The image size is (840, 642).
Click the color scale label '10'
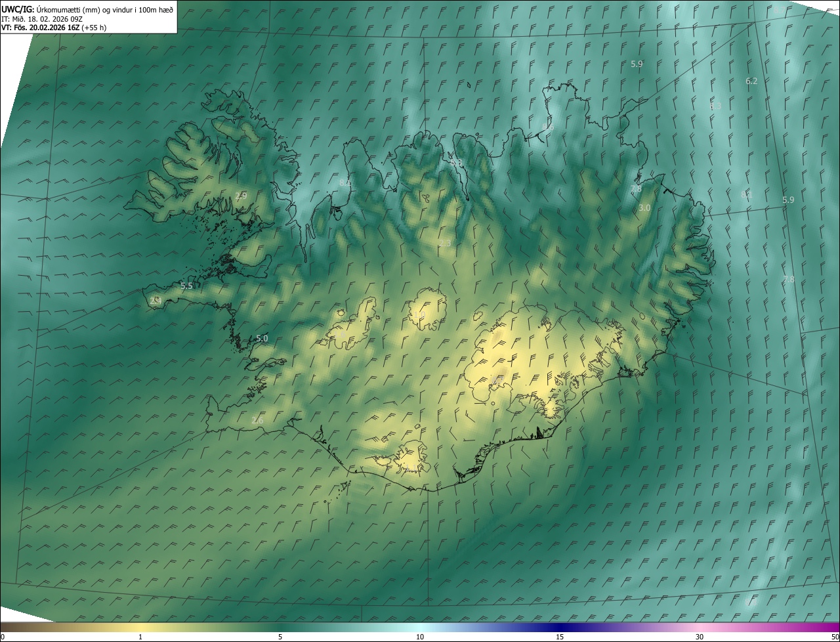[420, 637]
